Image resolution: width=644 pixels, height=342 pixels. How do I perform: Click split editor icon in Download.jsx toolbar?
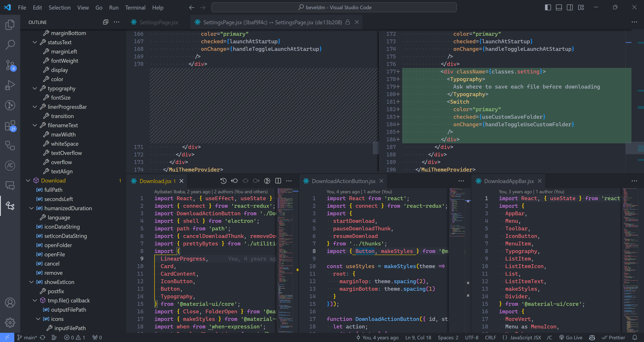coord(278,181)
